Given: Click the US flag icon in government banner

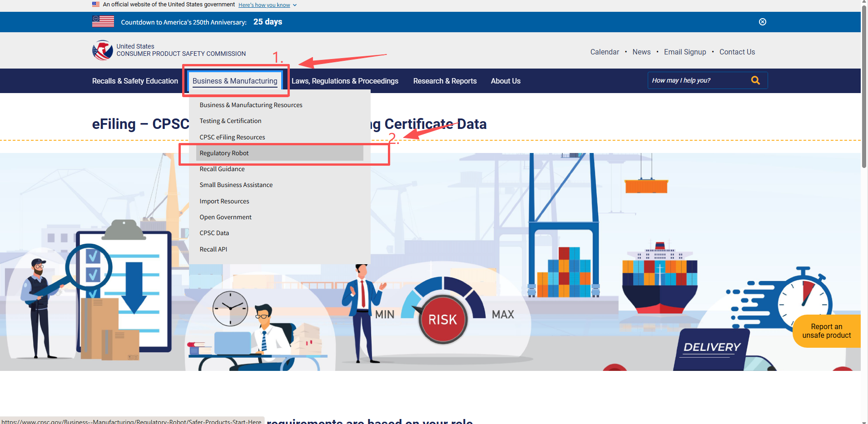Looking at the screenshot, I should click(96, 5).
